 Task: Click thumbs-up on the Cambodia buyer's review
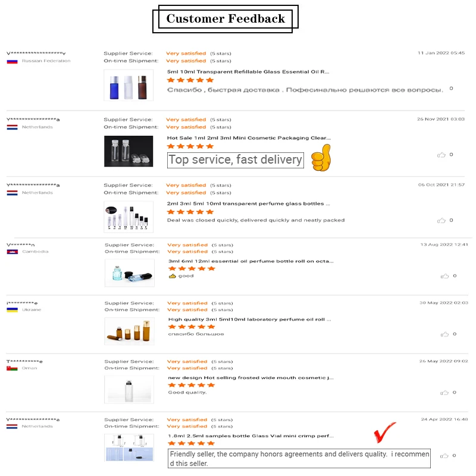pyautogui.click(x=444, y=276)
